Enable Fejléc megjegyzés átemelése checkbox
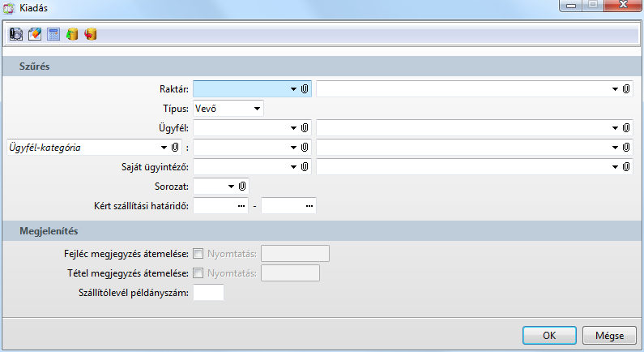The image size is (644, 352). [x=198, y=254]
